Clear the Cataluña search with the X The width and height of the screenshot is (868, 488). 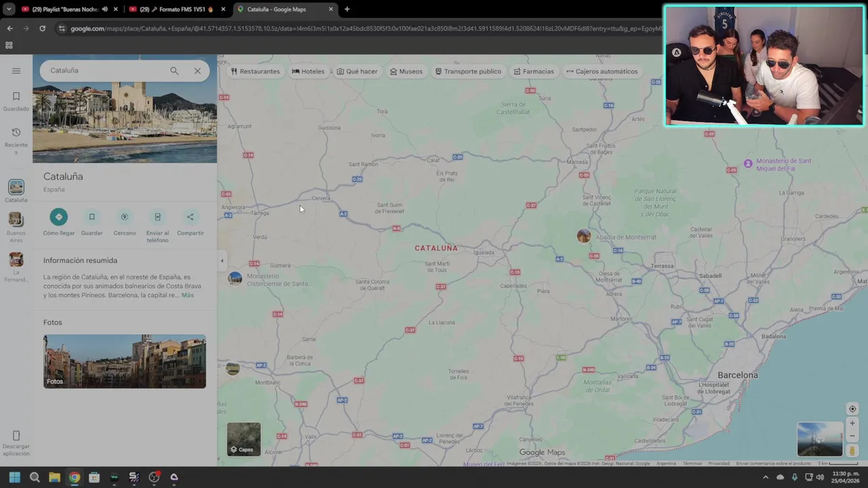tap(197, 70)
